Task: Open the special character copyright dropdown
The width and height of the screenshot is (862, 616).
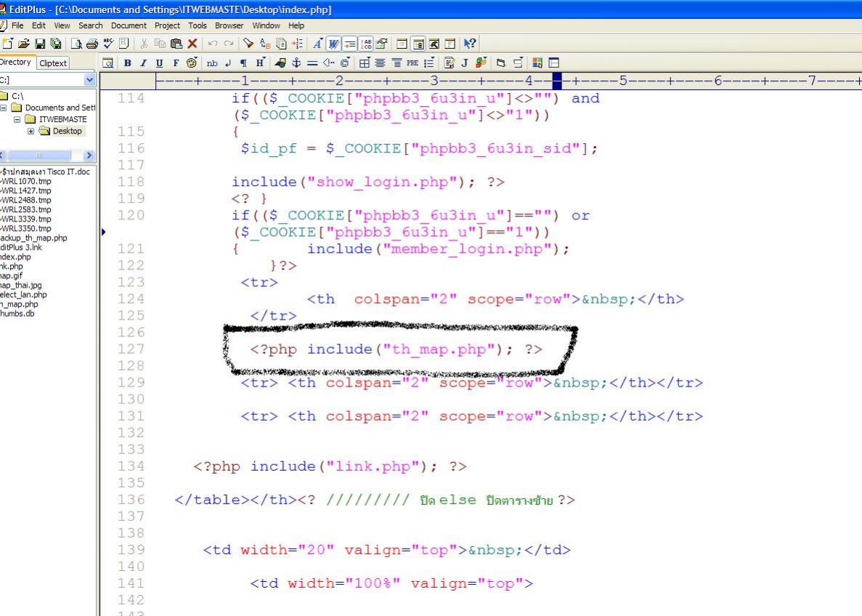Action: tap(345, 62)
